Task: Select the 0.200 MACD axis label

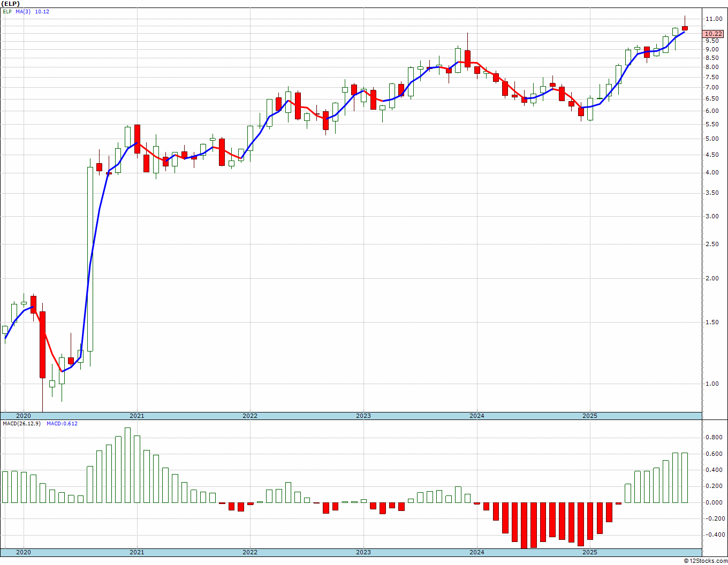Action: pyautogui.click(x=713, y=486)
